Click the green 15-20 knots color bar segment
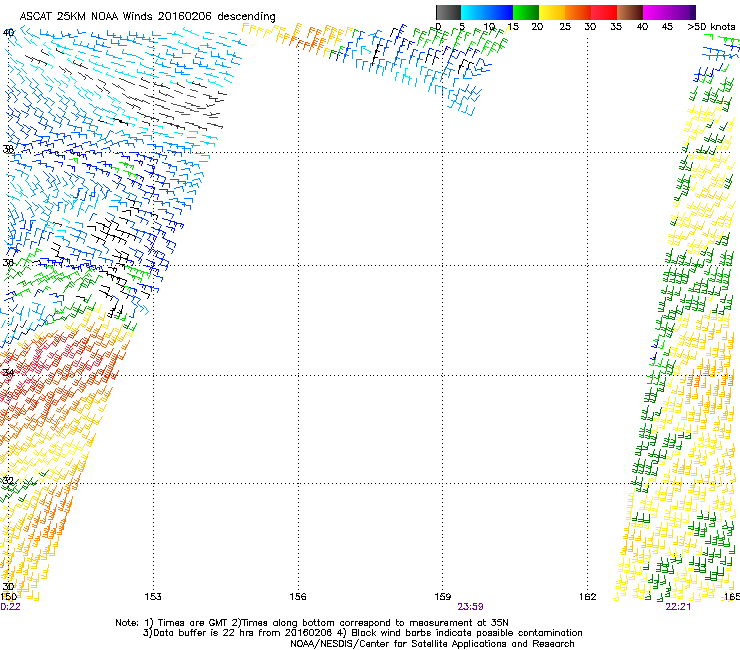 pyautogui.click(x=526, y=12)
